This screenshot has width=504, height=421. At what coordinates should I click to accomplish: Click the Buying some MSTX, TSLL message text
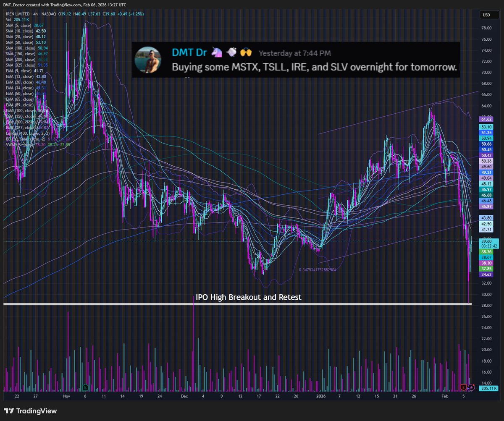[314, 67]
